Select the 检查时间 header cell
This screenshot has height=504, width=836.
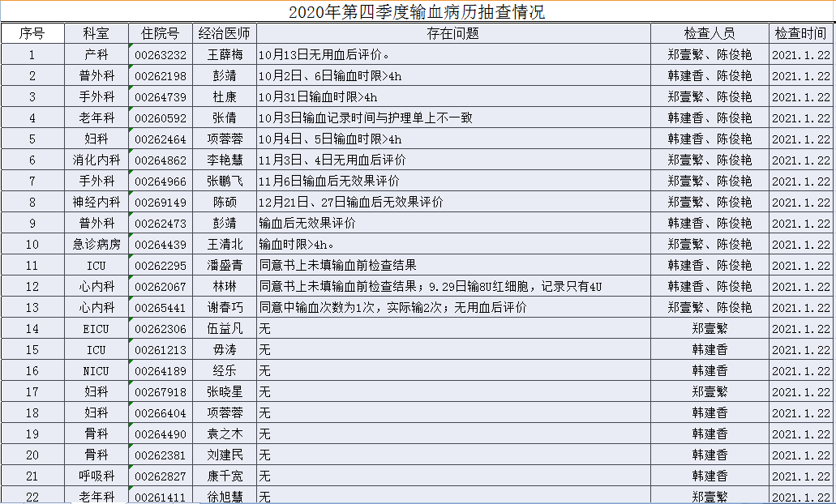point(800,33)
